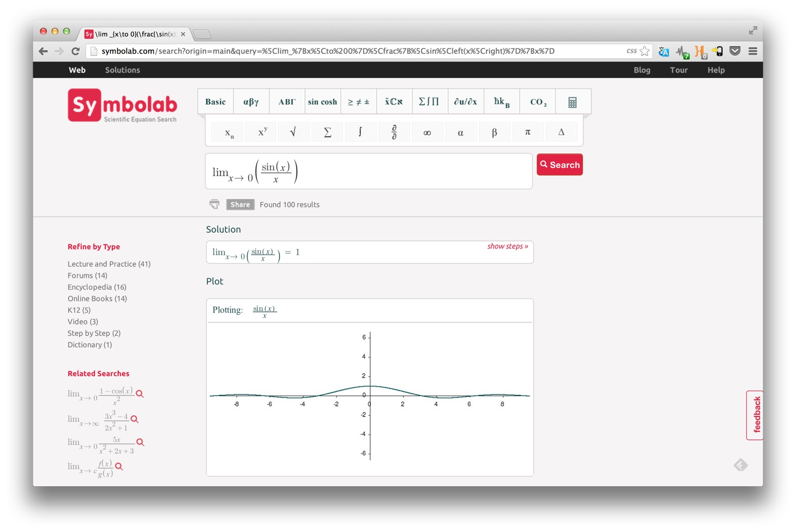Toggle the CSS indicator in the address bar
The height and width of the screenshot is (532, 796).
click(x=631, y=50)
